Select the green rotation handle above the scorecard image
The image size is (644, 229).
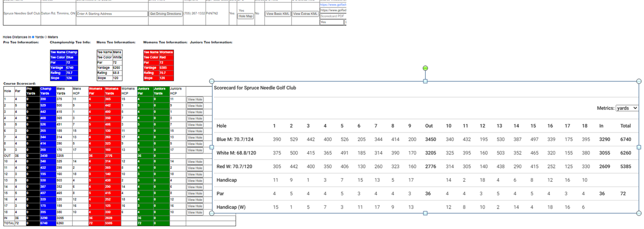(426, 68)
